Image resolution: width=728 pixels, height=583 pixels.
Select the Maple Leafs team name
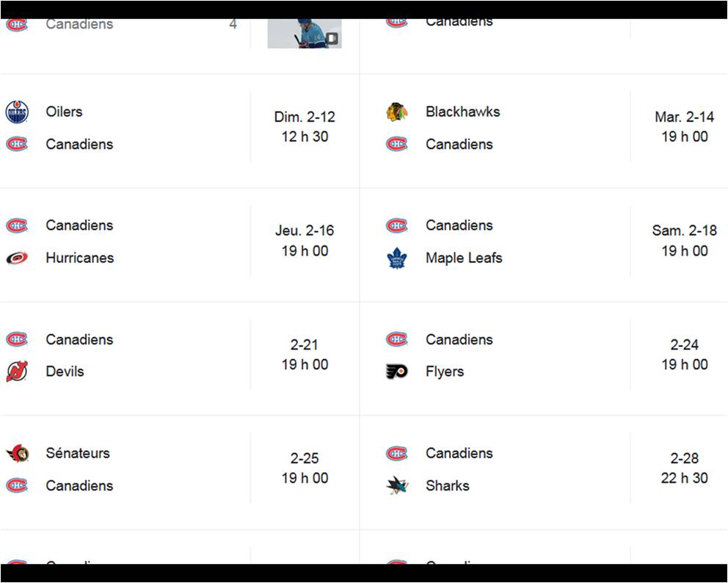pos(464,258)
